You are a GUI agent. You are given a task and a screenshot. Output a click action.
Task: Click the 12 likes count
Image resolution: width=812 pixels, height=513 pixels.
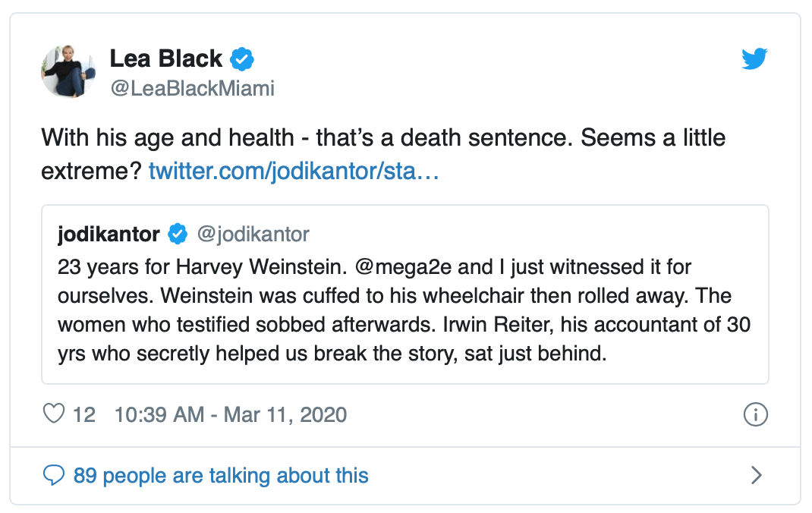(83, 414)
